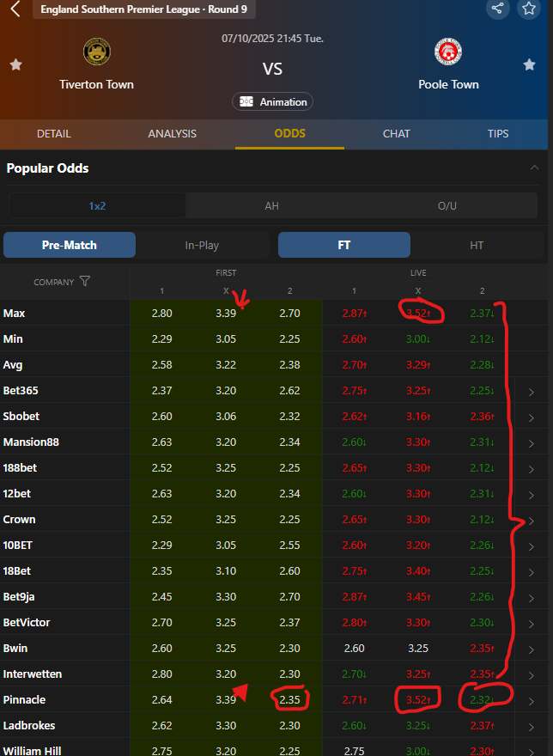Click the share icon
This screenshot has width=553, height=756.
(497, 9)
